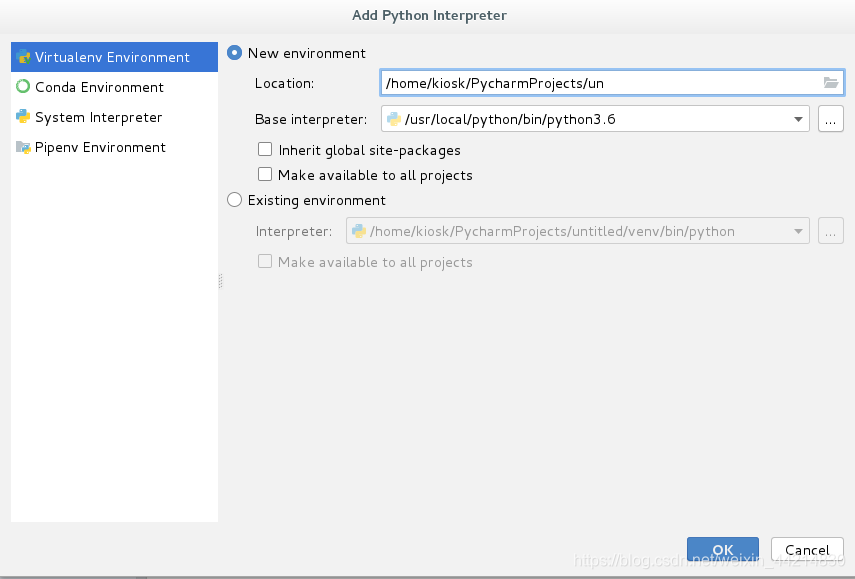
Task: Click python icon in existing Interpreter field
Action: (359, 231)
